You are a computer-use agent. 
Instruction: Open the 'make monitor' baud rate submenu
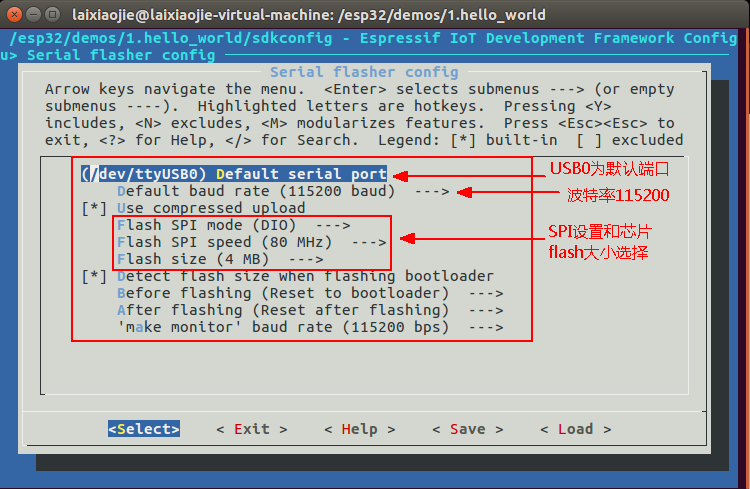[310, 327]
